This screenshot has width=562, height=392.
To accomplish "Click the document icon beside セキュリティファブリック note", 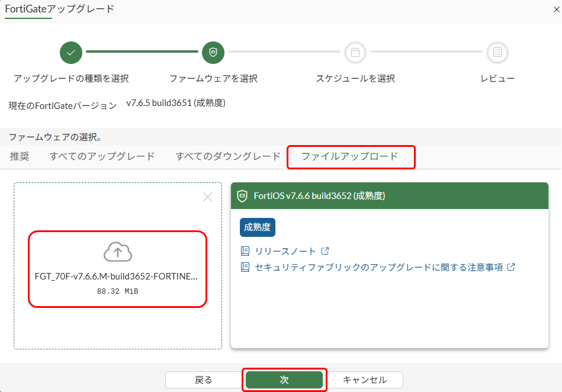I will click(245, 267).
